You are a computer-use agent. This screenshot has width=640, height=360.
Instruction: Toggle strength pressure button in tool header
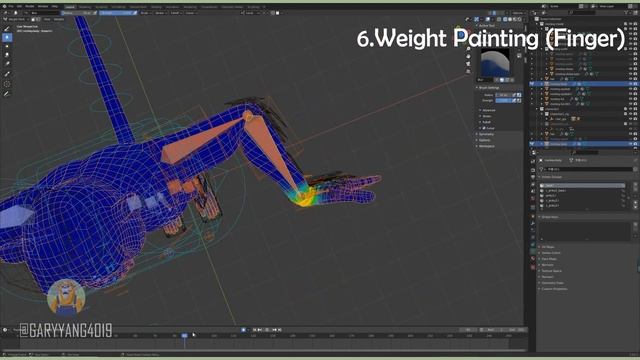(135, 13)
